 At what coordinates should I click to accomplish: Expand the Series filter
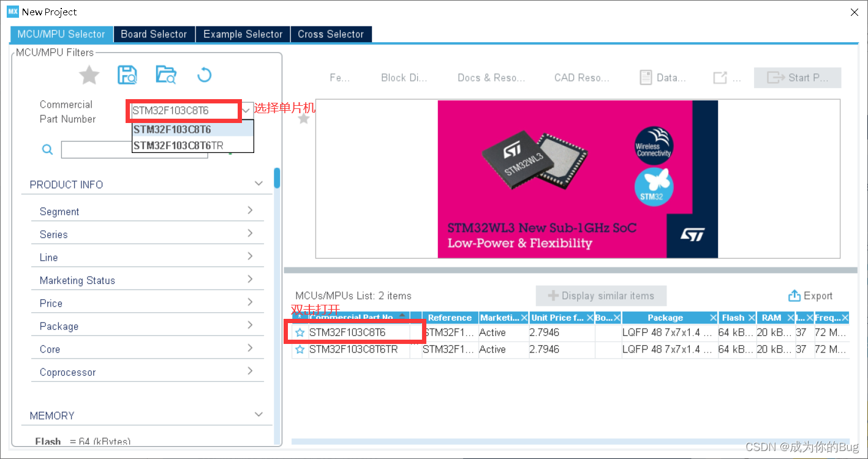250,233
